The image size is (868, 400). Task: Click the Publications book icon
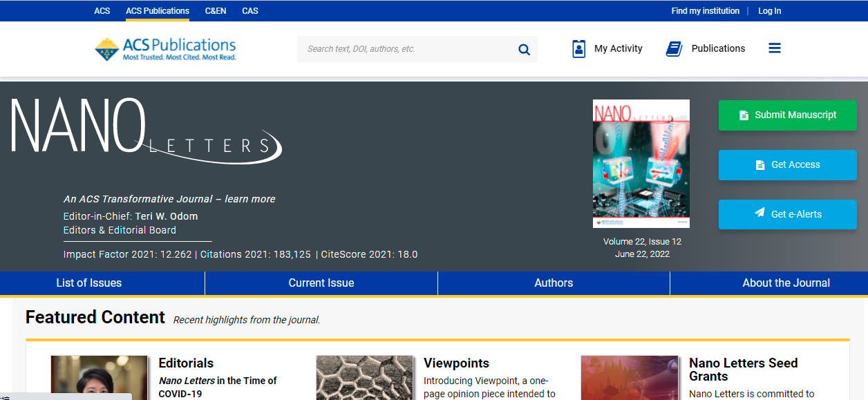tap(674, 48)
